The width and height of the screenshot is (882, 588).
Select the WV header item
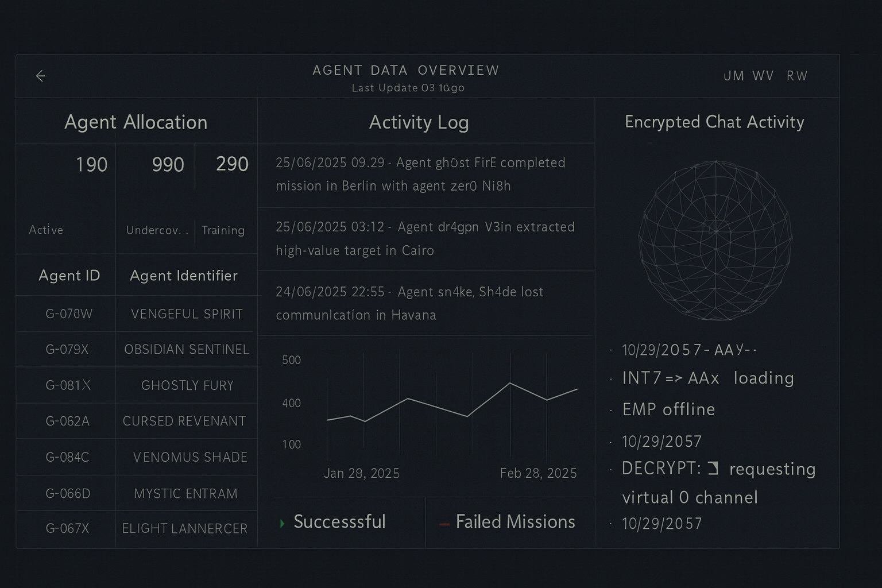[763, 76]
